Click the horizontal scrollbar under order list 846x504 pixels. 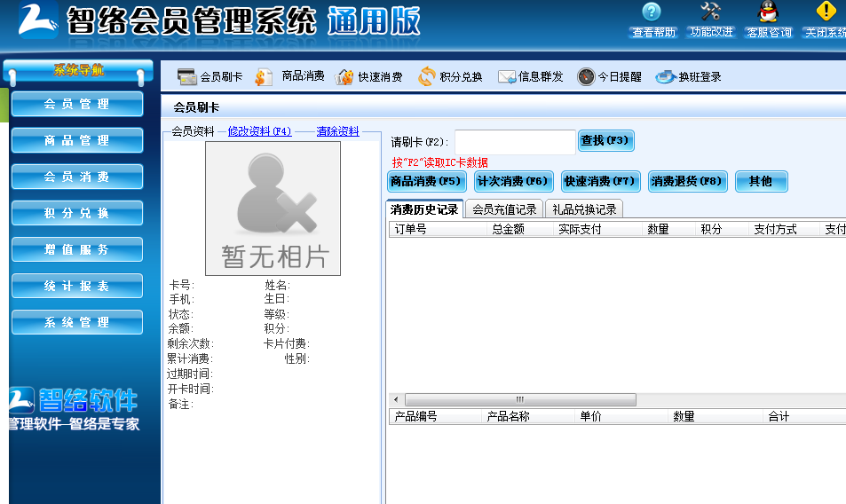pos(515,399)
